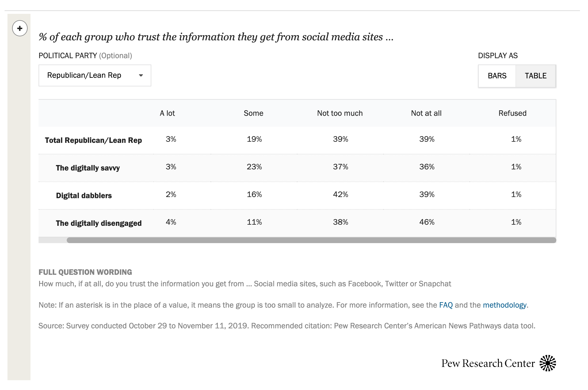The image size is (588, 390).
Task: Switch display to Bars view
Action: click(497, 76)
